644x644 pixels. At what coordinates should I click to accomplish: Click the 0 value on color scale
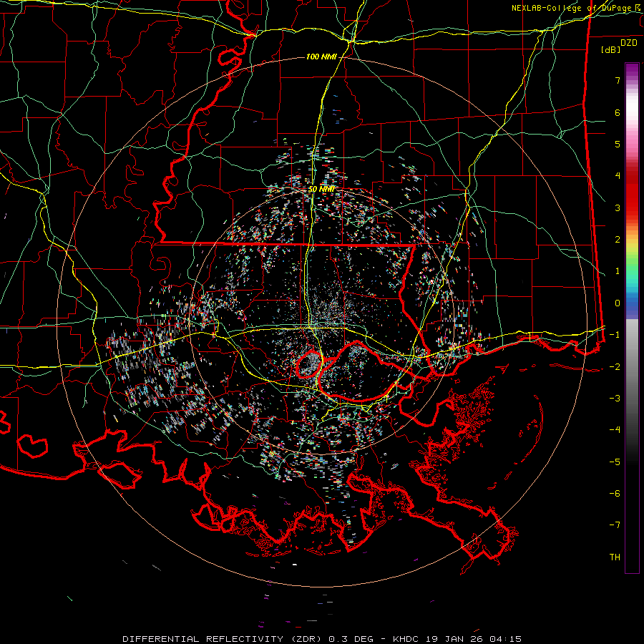tap(618, 303)
